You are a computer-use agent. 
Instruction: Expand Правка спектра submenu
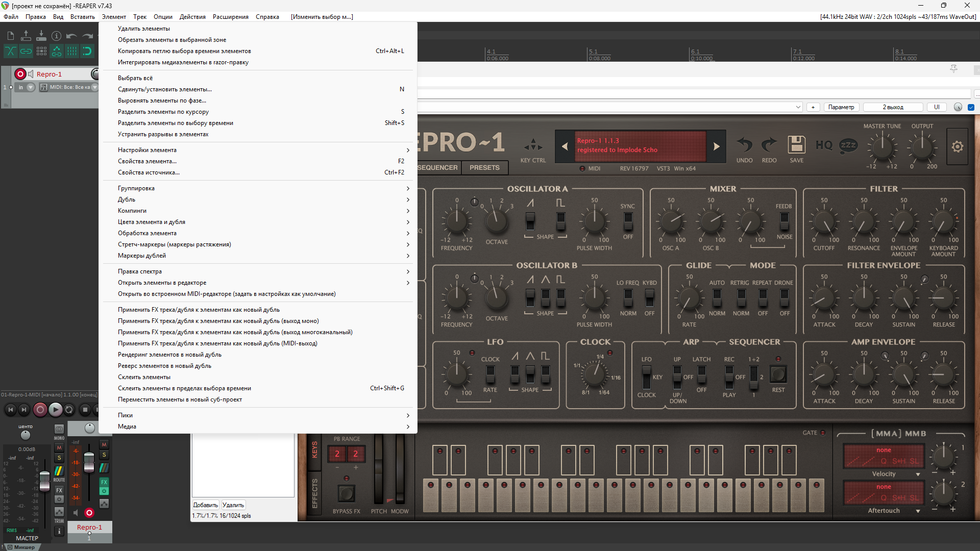point(258,271)
